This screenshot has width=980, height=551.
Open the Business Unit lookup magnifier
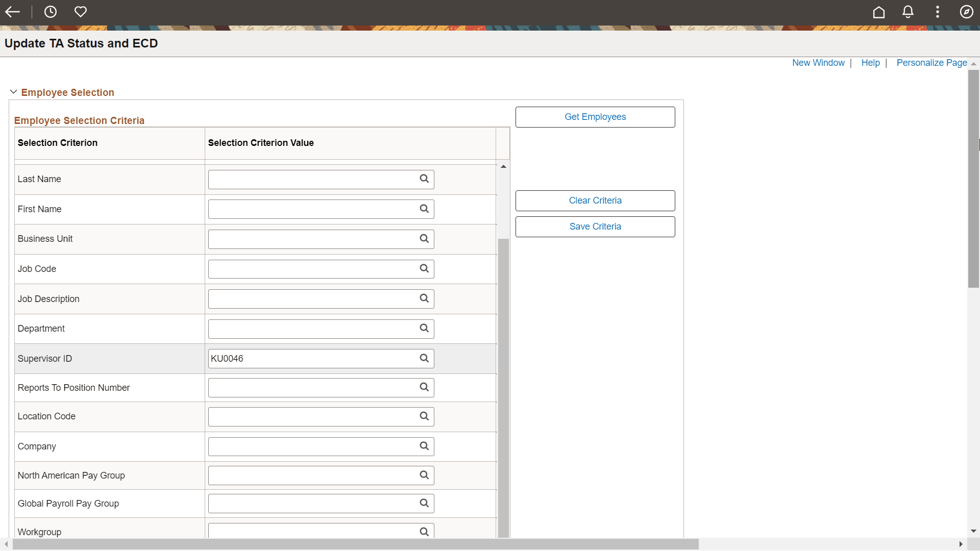(x=424, y=239)
